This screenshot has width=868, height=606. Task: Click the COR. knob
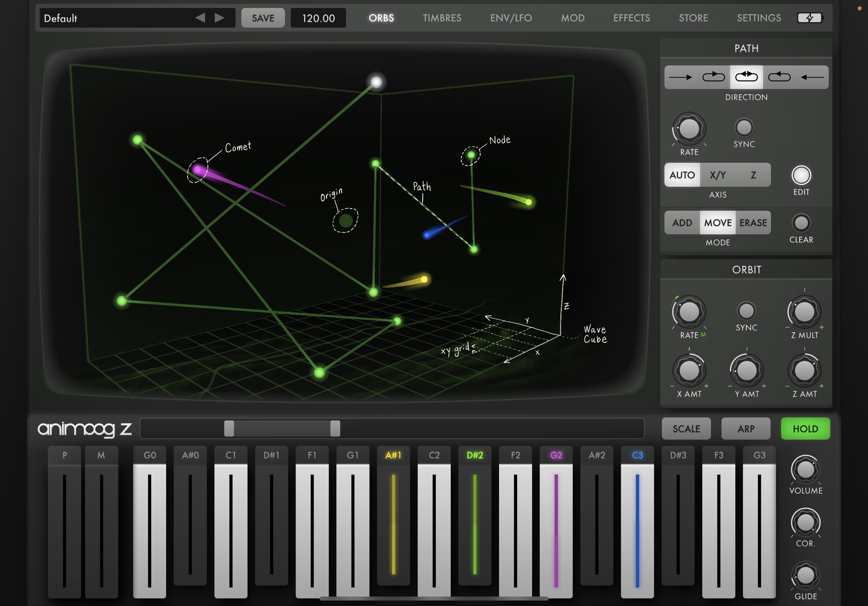(x=805, y=522)
